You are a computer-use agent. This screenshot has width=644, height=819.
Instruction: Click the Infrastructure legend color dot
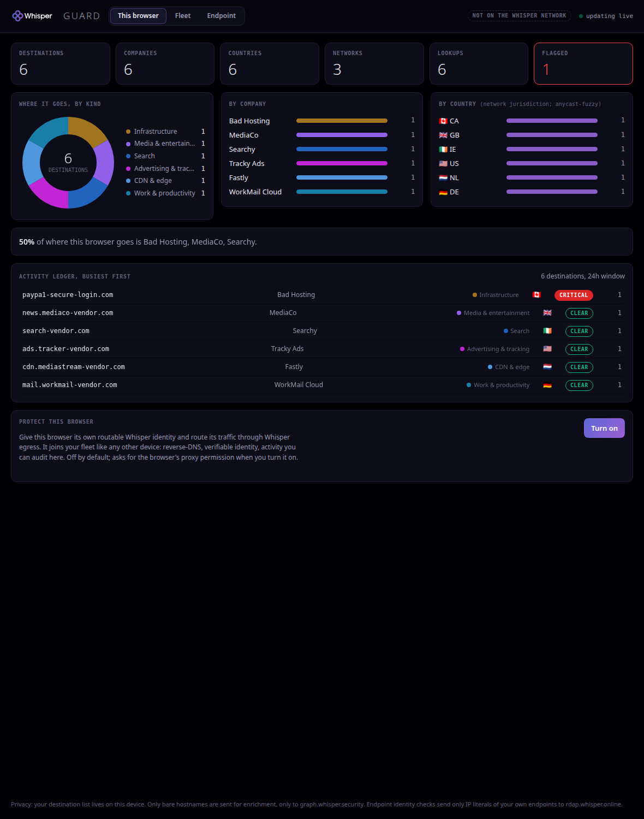click(128, 132)
